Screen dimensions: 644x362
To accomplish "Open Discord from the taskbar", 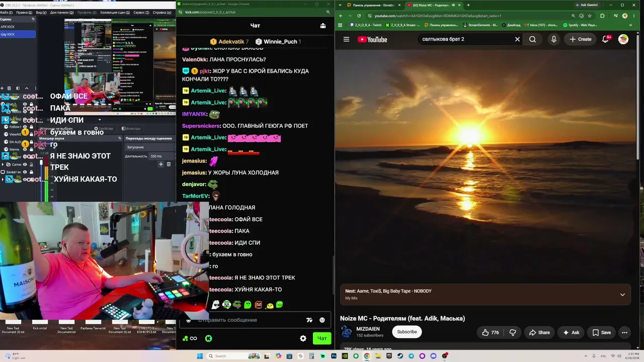I will pos(433,356).
